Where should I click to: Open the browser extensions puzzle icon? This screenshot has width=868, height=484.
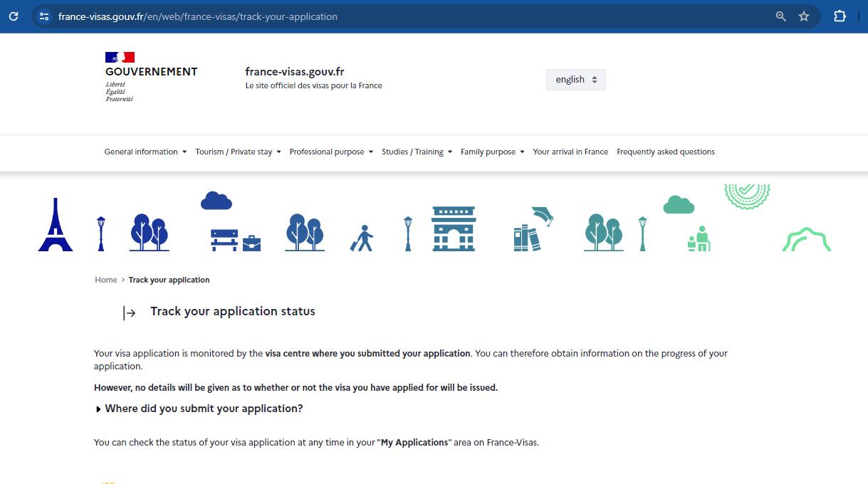[840, 16]
